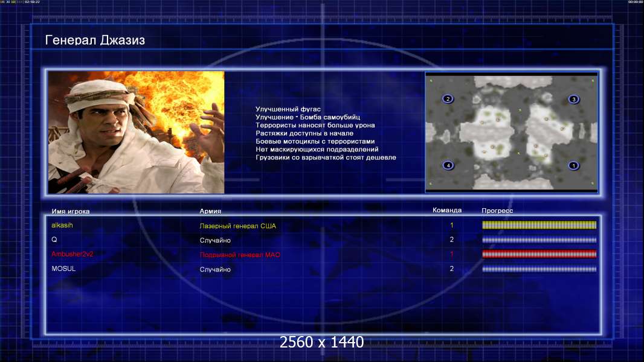This screenshot has width=644, height=362.
Task: Select player name alkasih
Action: (62, 225)
